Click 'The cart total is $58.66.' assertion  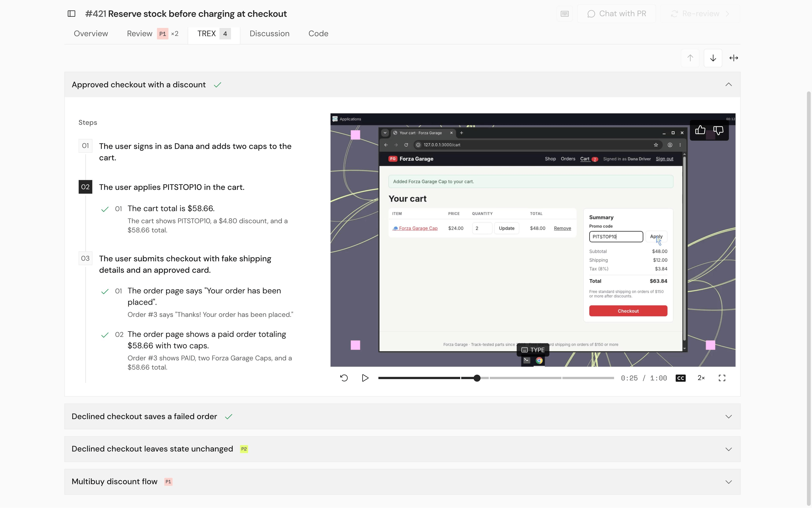pyautogui.click(x=171, y=209)
